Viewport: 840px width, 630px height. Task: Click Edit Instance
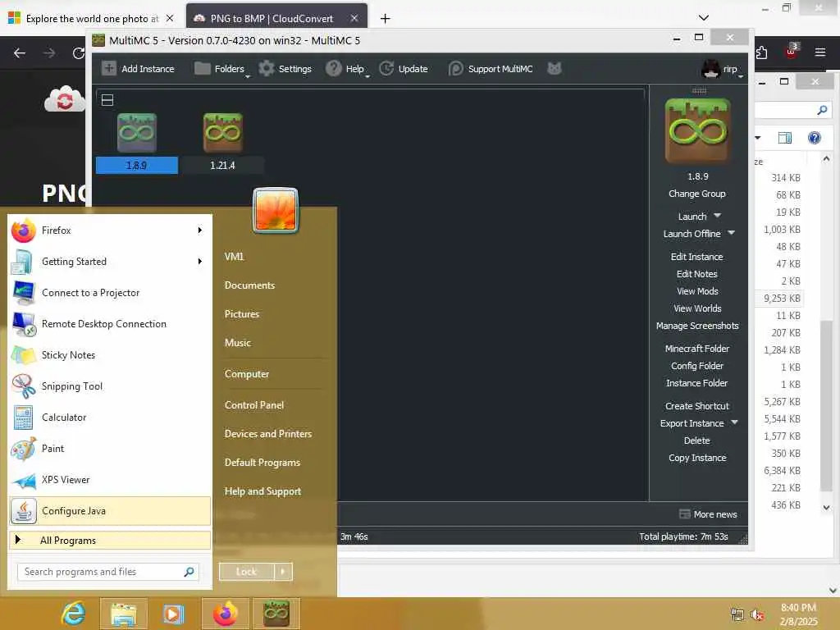[x=697, y=257]
